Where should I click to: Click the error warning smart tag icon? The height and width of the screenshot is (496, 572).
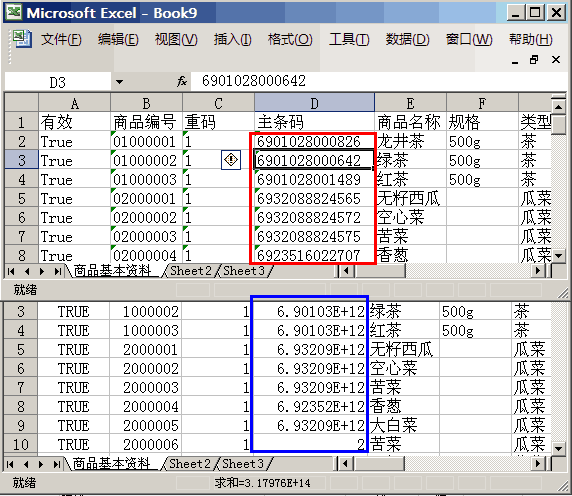[231, 160]
